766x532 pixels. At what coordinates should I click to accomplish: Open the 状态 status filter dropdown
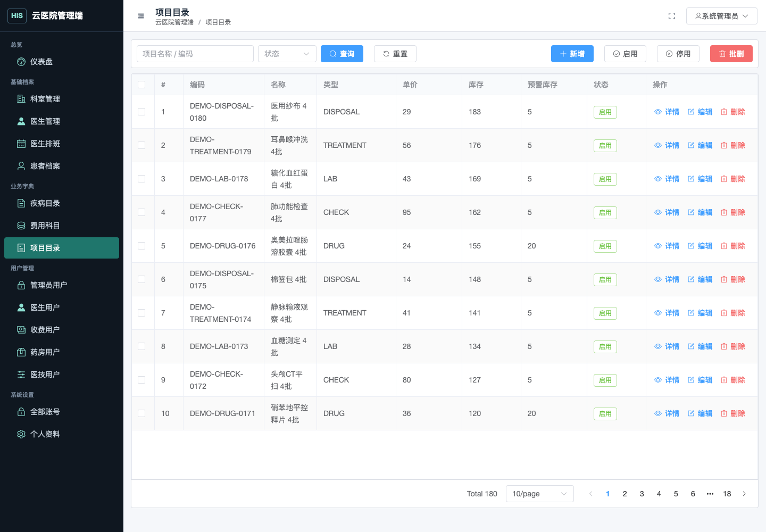[x=287, y=54]
